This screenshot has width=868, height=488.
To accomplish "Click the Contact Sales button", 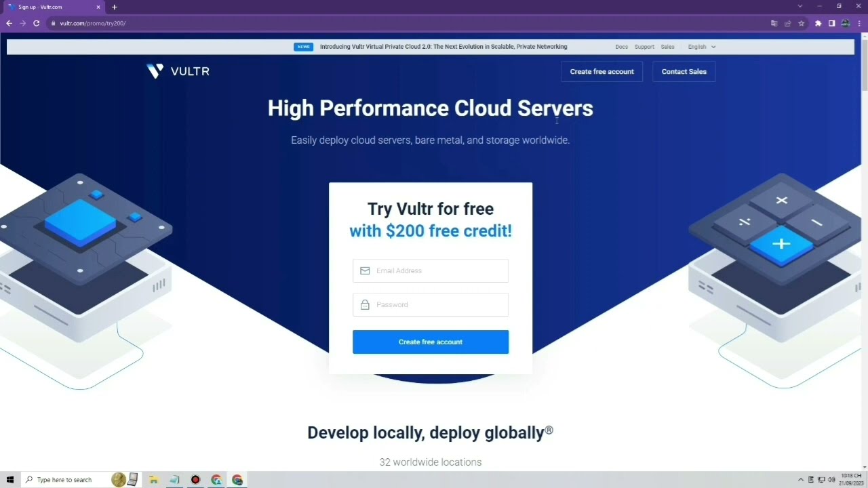I will click(x=684, y=71).
